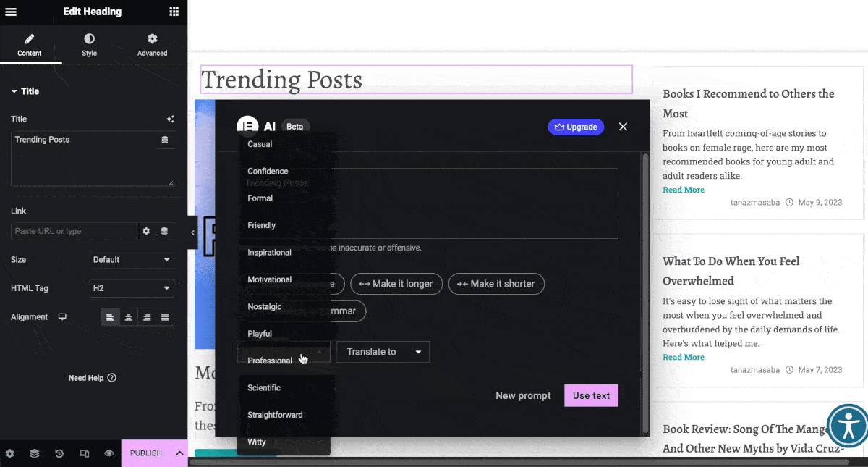
Task: Click the responsive device icon beside Alignment
Action: 62,317
